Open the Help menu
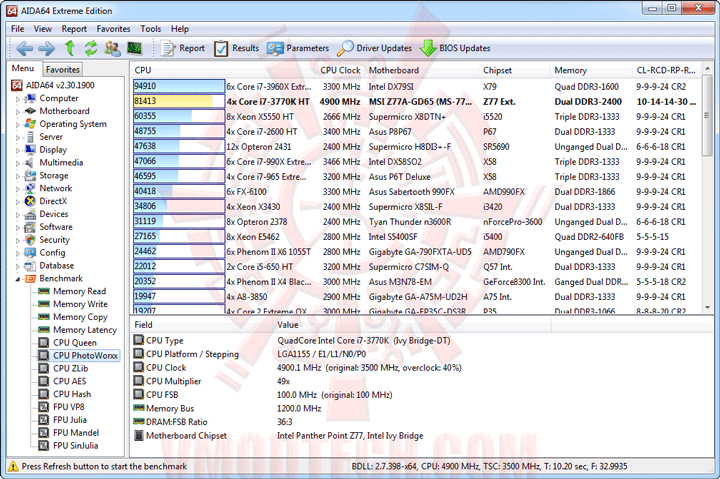 [x=180, y=29]
